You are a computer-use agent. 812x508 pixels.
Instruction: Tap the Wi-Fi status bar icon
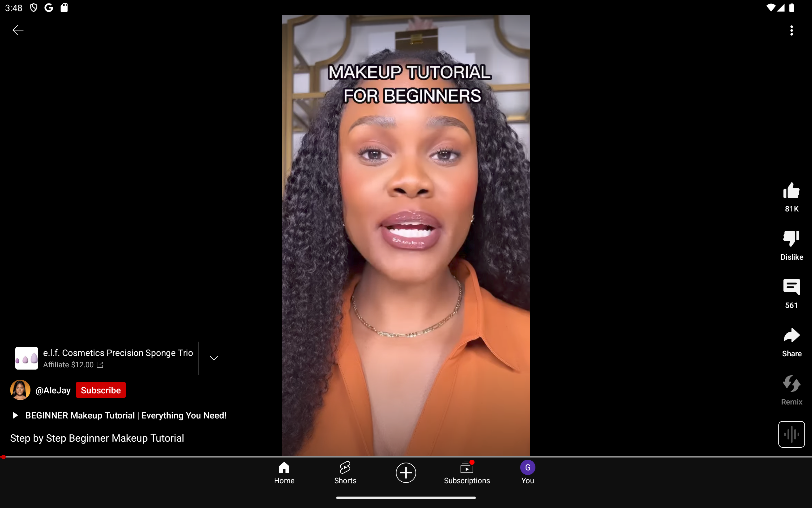pyautogui.click(x=771, y=8)
